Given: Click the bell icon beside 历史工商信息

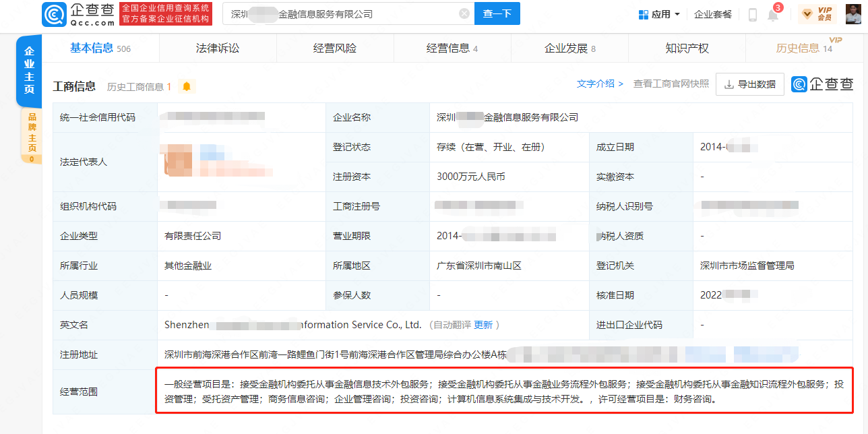Looking at the screenshot, I should point(186,86).
